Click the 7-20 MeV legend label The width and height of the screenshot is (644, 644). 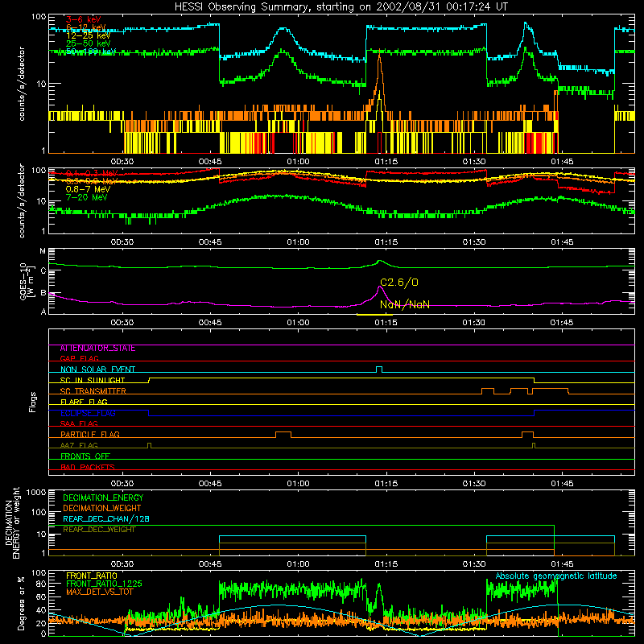87,197
